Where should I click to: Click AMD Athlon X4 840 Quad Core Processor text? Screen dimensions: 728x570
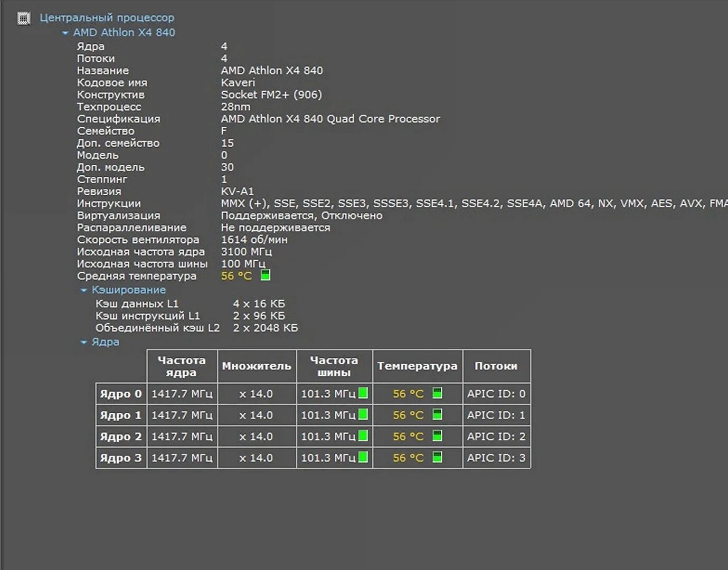click(x=330, y=119)
